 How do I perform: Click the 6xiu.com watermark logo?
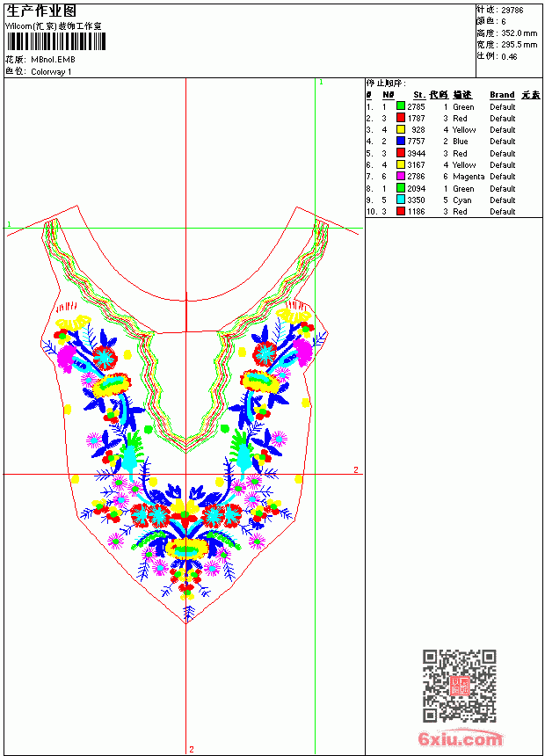point(460,738)
